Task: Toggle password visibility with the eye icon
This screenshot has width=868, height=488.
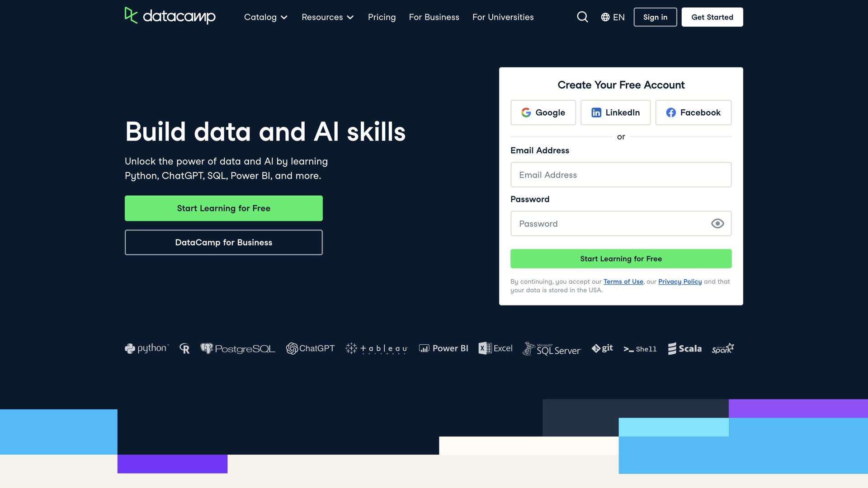Action: [718, 223]
